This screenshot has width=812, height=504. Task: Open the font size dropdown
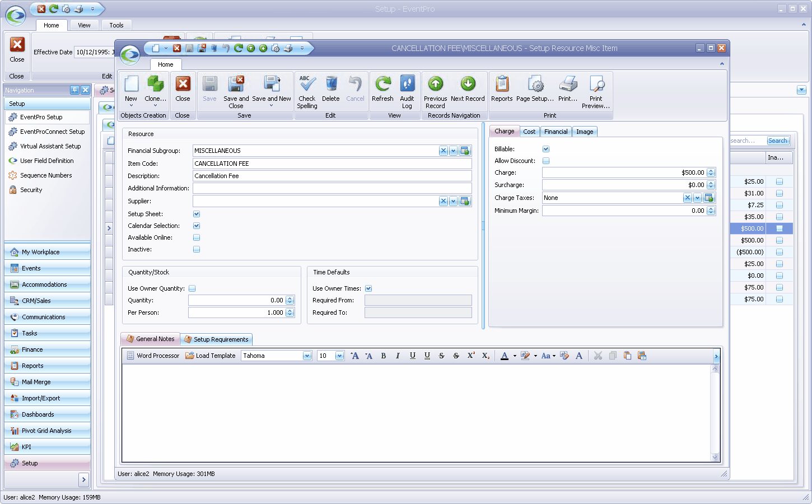point(339,356)
